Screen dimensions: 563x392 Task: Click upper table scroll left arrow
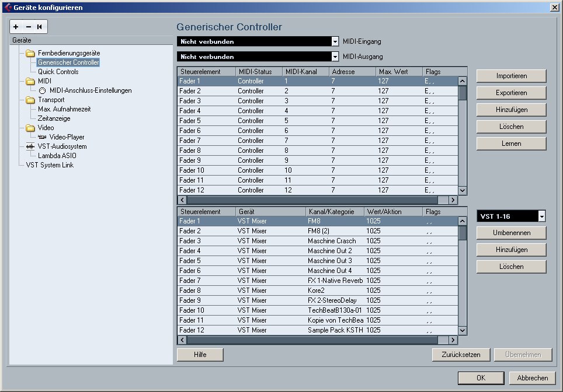[182, 199]
